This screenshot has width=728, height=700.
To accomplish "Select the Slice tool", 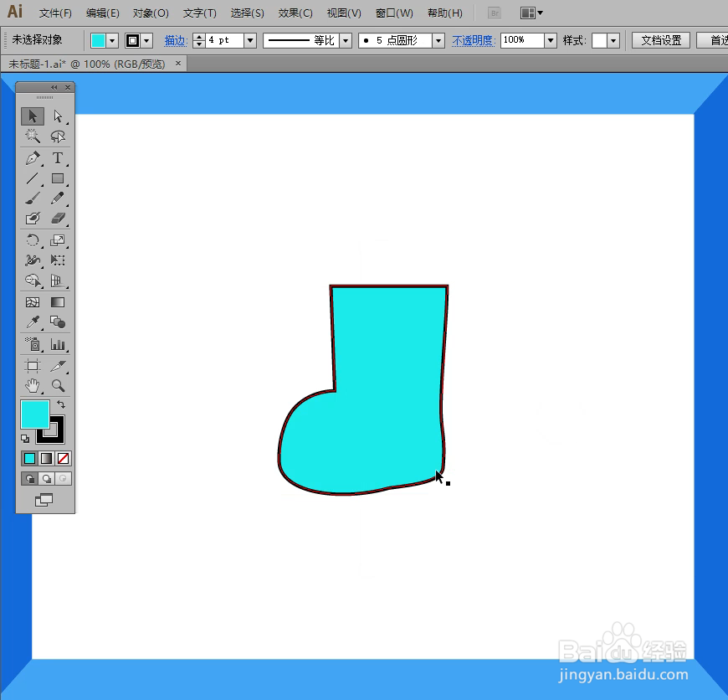I will (58, 366).
